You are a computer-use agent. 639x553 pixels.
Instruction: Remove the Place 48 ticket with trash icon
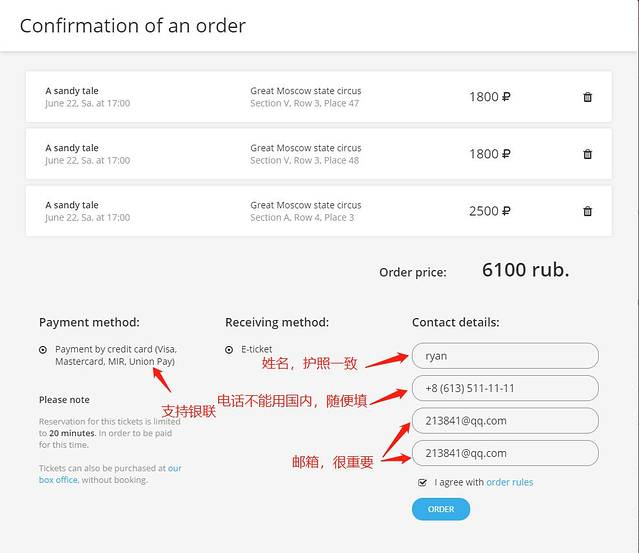pyautogui.click(x=587, y=154)
